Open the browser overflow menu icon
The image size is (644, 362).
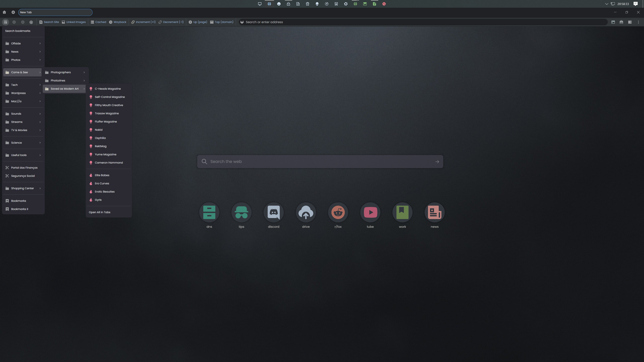[x=638, y=22]
